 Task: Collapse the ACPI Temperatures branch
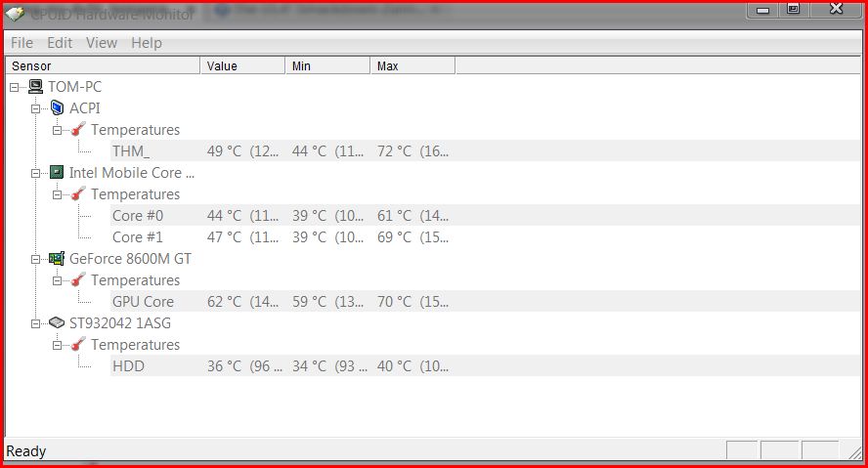[57, 131]
